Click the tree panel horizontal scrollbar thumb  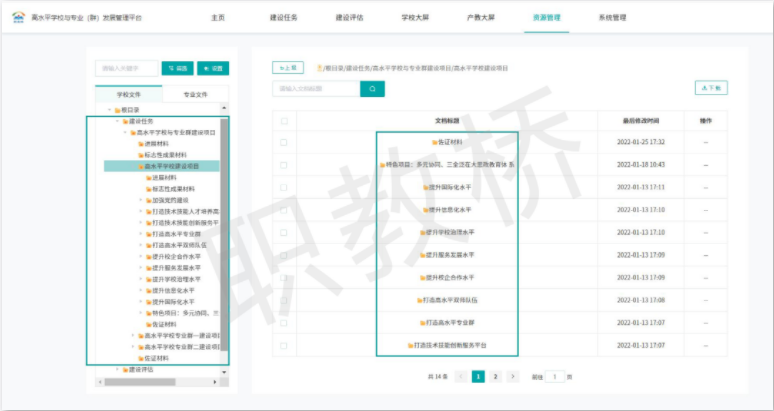coord(140,382)
